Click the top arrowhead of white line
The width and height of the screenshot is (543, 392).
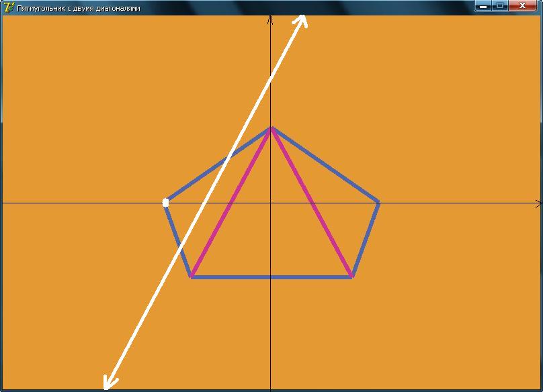pyautogui.click(x=303, y=17)
